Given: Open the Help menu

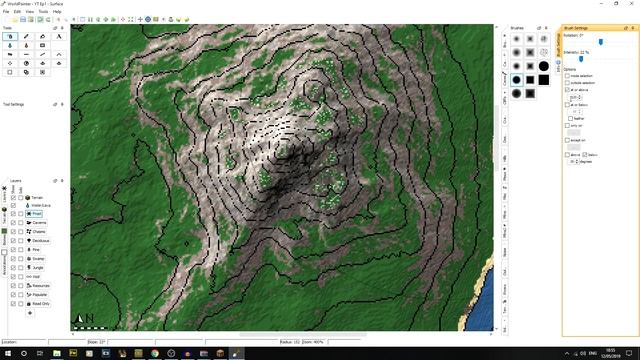Looking at the screenshot, I should click(57, 11).
